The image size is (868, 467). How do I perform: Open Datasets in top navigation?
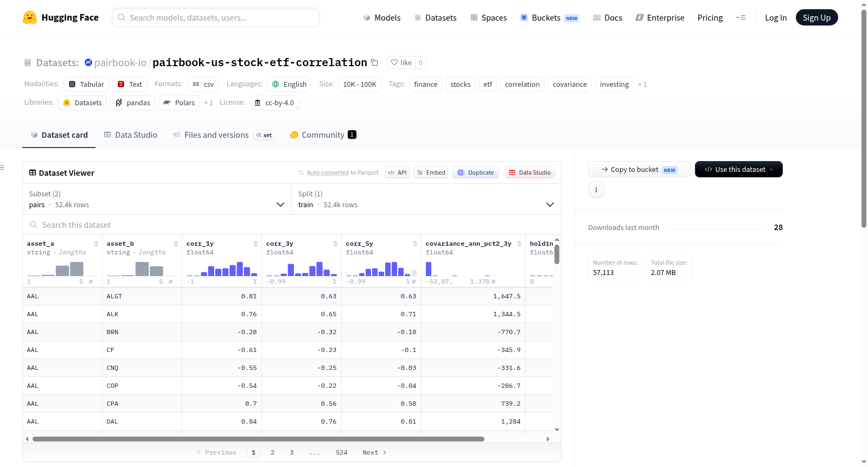435,17
